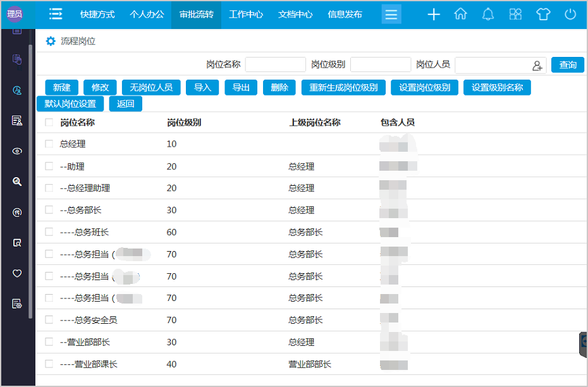The width and height of the screenshot is (588, 387).
Task: Click the plus icon to add new item
Action: [433, 13]
